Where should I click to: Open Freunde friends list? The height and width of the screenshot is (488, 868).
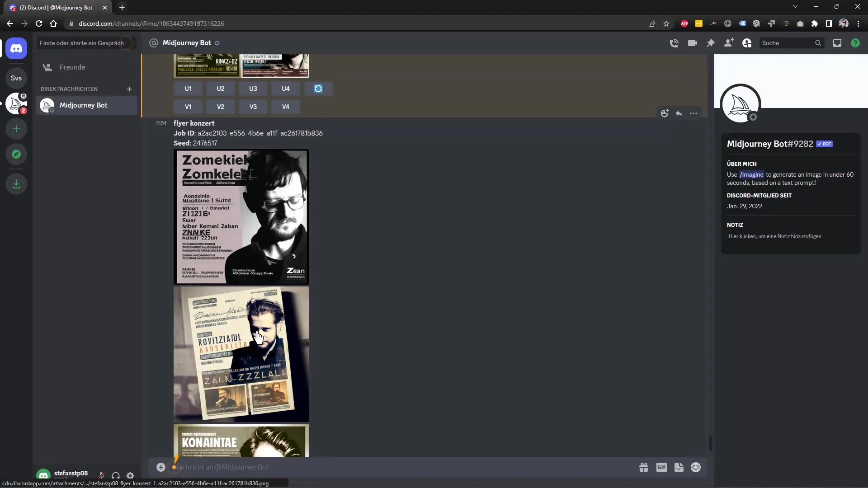[87, 67]
